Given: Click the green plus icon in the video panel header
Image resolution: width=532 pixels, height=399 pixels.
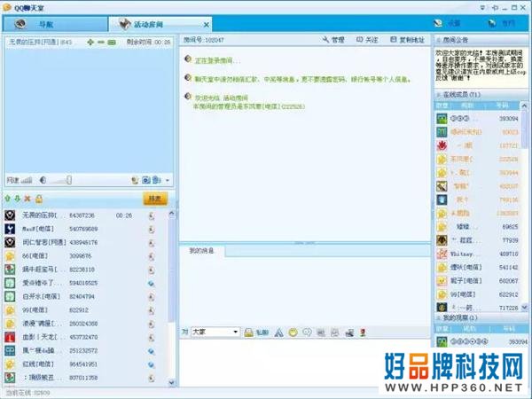Looking at the screenshot, I should tap(90, 42).
